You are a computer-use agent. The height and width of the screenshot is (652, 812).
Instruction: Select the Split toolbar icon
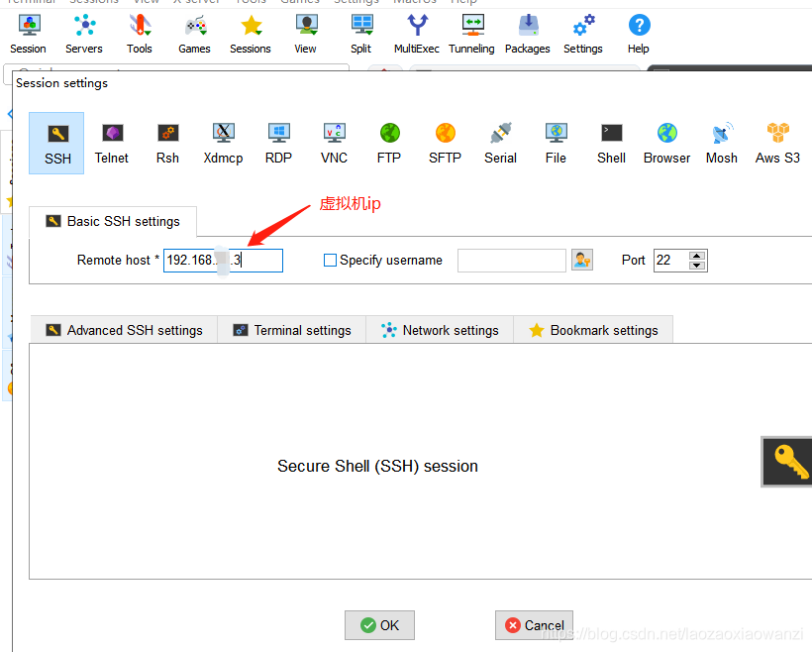click(361, 35)
